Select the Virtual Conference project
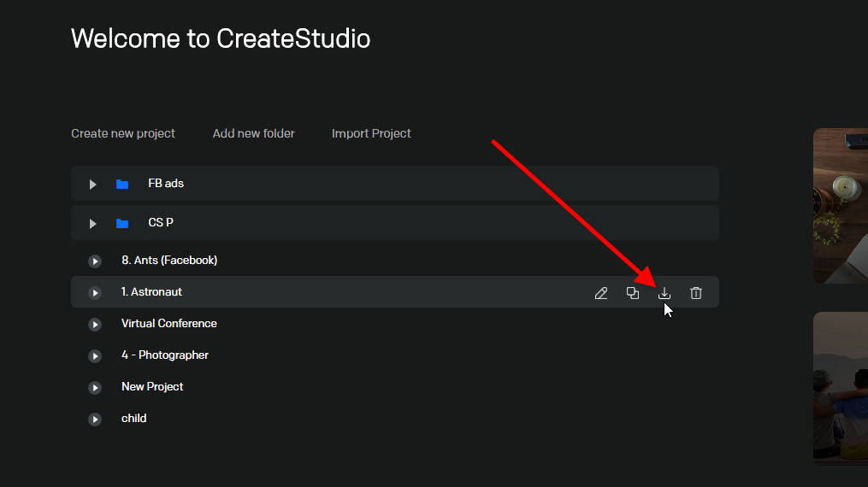The image size is (868, 487). (168, 323)
